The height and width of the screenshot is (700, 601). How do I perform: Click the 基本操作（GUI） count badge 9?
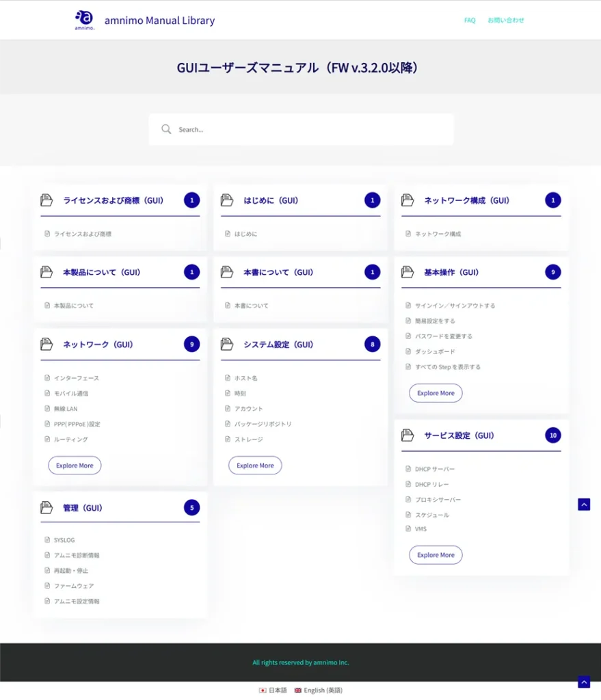tap(552, 272)
